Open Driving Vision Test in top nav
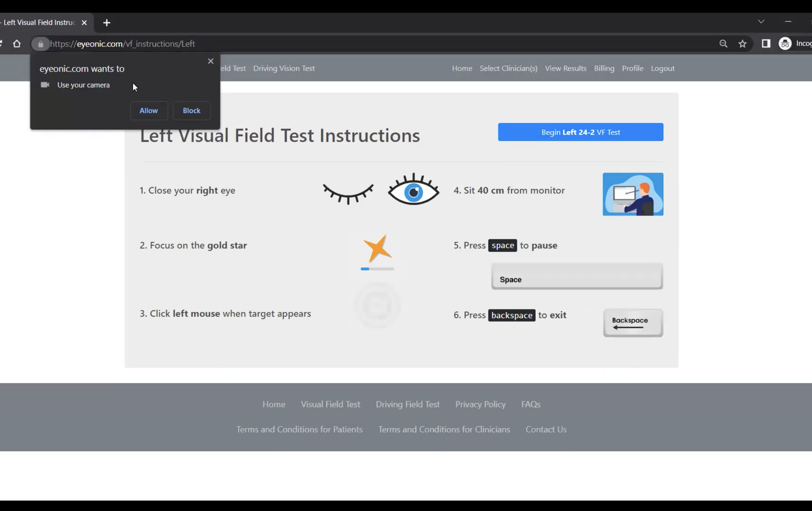Screen dimensions: 812x511 (284, 69)
